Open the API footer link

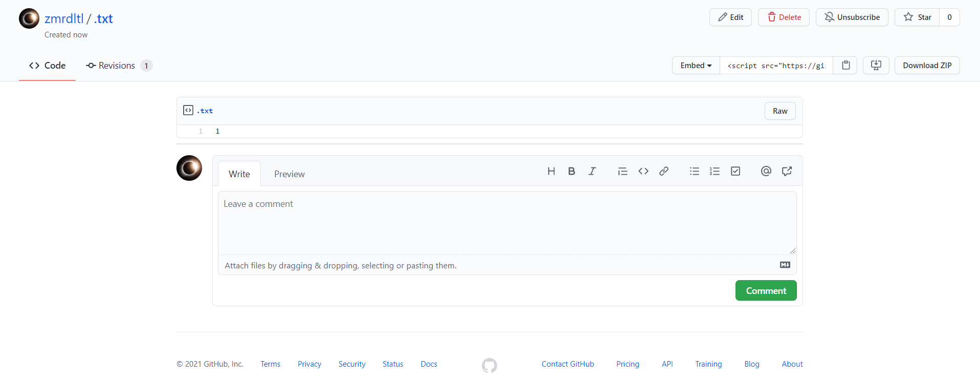click(667, 364)
